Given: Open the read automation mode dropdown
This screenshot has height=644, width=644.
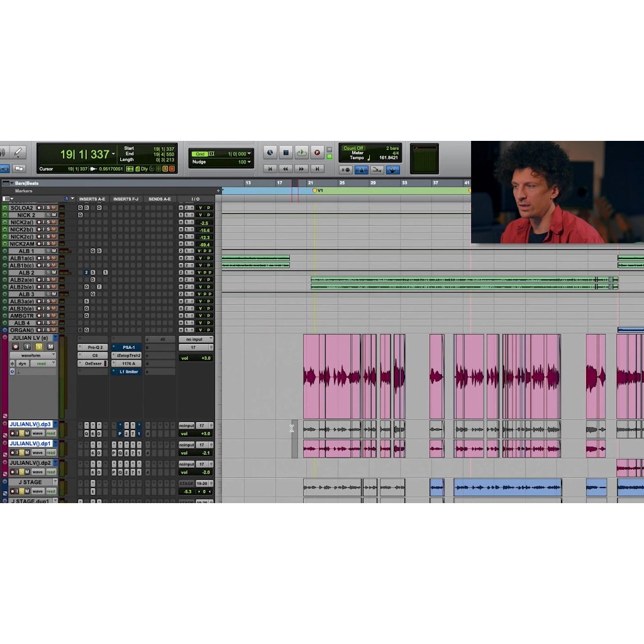Looking at the screenshot, I should (x=43, y=364).
